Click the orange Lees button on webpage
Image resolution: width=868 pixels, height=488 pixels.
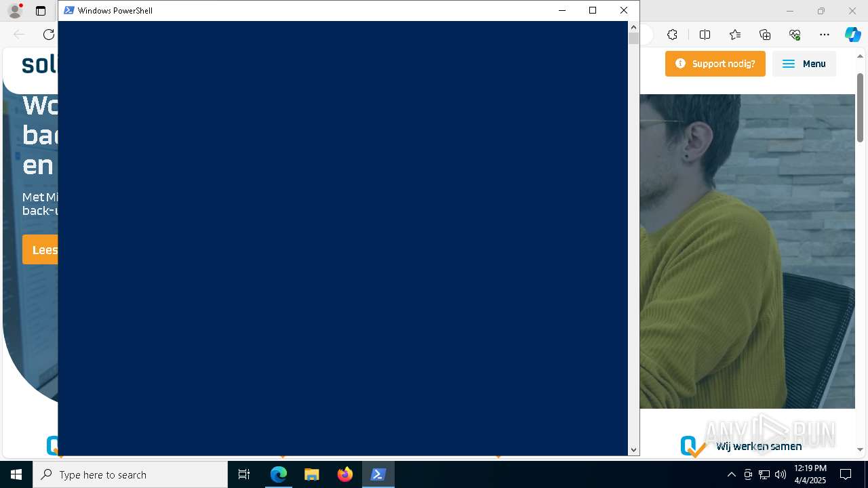(40, 249)
